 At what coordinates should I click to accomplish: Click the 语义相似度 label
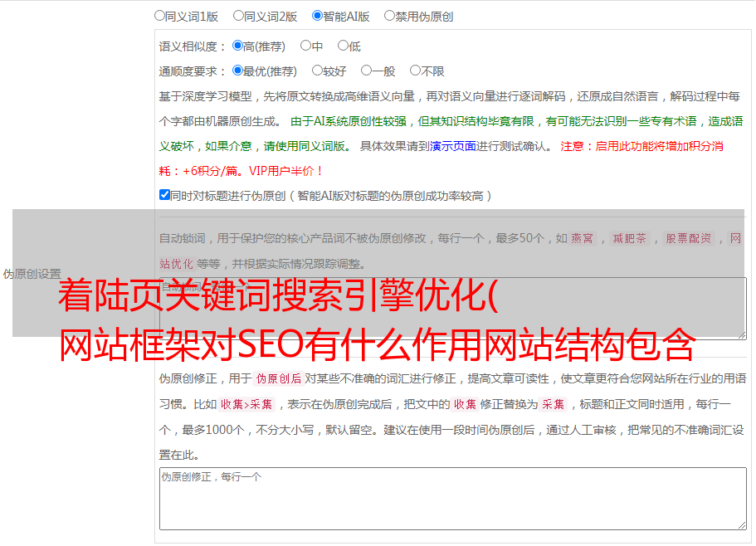click(x=193, y=46)
